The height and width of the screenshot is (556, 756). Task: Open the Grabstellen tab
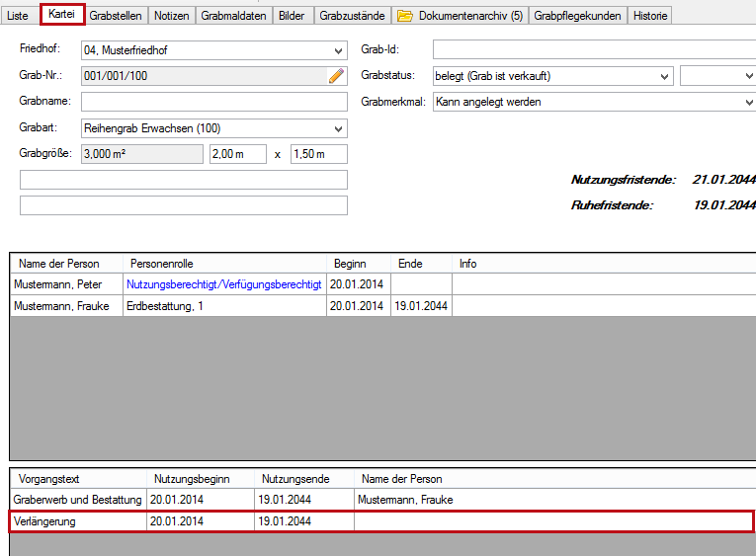116,16
